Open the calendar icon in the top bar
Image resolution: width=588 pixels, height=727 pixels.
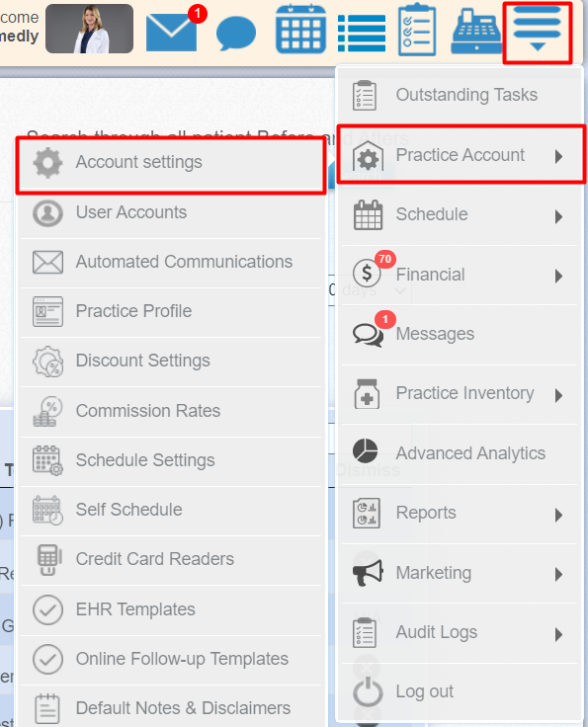[x=300, y=29]
